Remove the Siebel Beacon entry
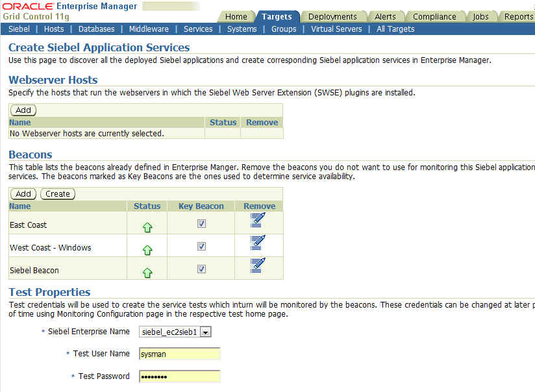The height and width of the screenshot is (392, 535). [x=258, y=265]
